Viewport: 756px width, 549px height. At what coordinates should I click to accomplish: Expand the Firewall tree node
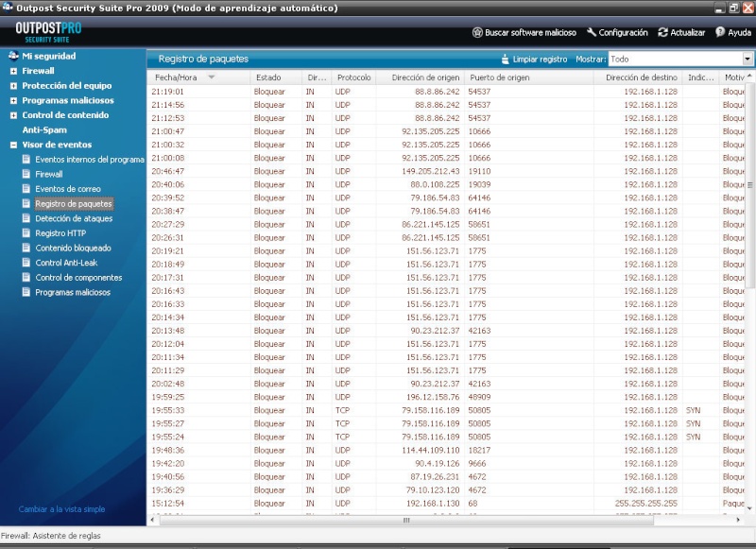coord(13,71)
